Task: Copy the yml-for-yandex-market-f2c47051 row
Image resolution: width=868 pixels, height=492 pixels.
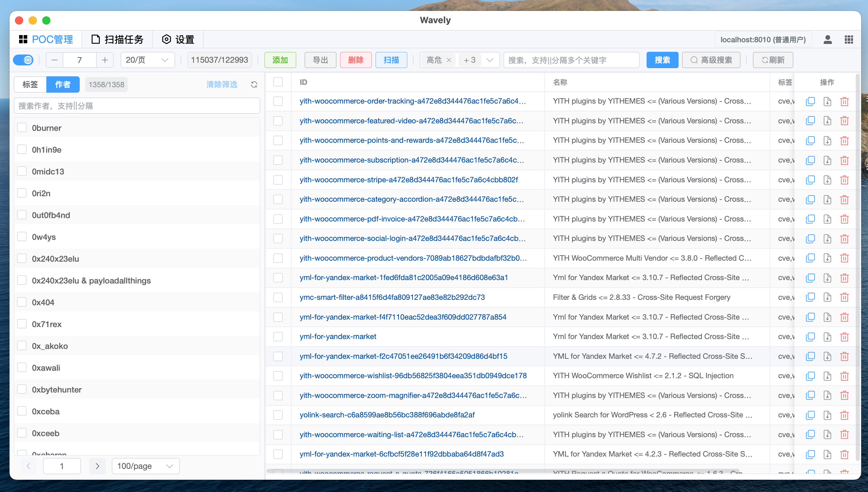Action: [810, 356]
